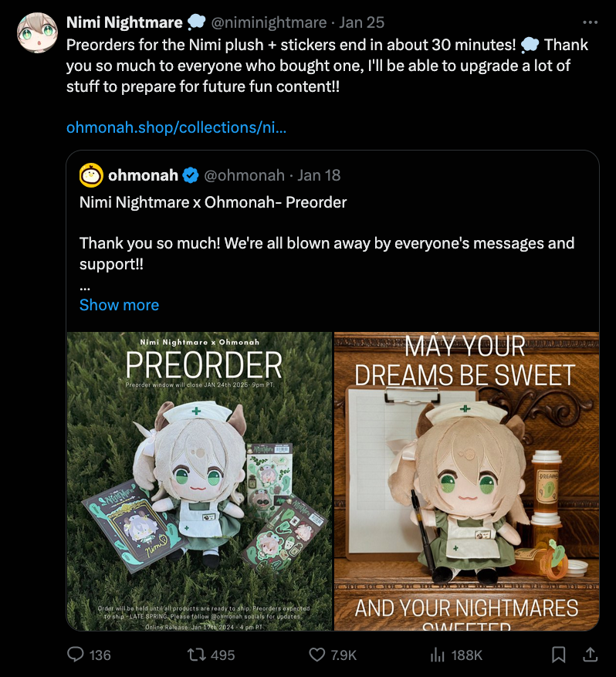Screen dimensions: 616x677
Task: Retweet this post with the repost icon
Action: pos(195,655)
